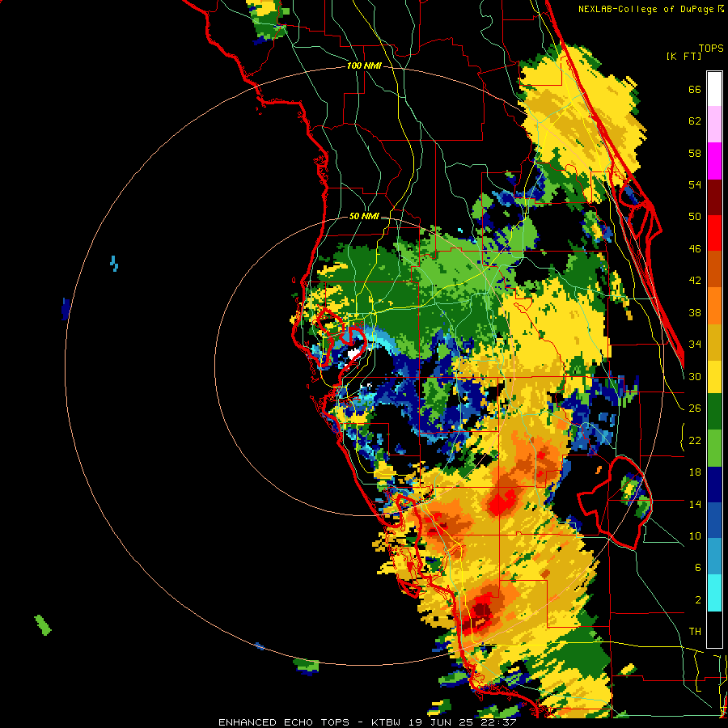
Task: Click the 100 NMI range ring label
Action: coord(364,66)
